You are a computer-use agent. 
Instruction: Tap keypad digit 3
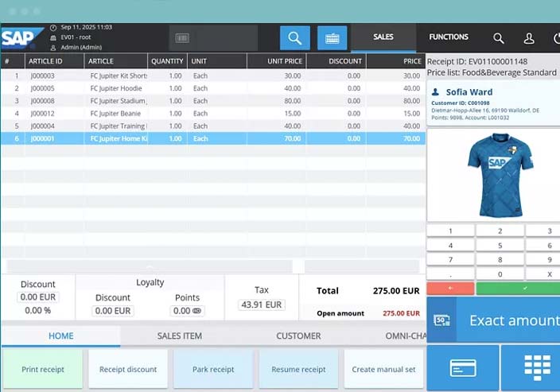point(543,231)
